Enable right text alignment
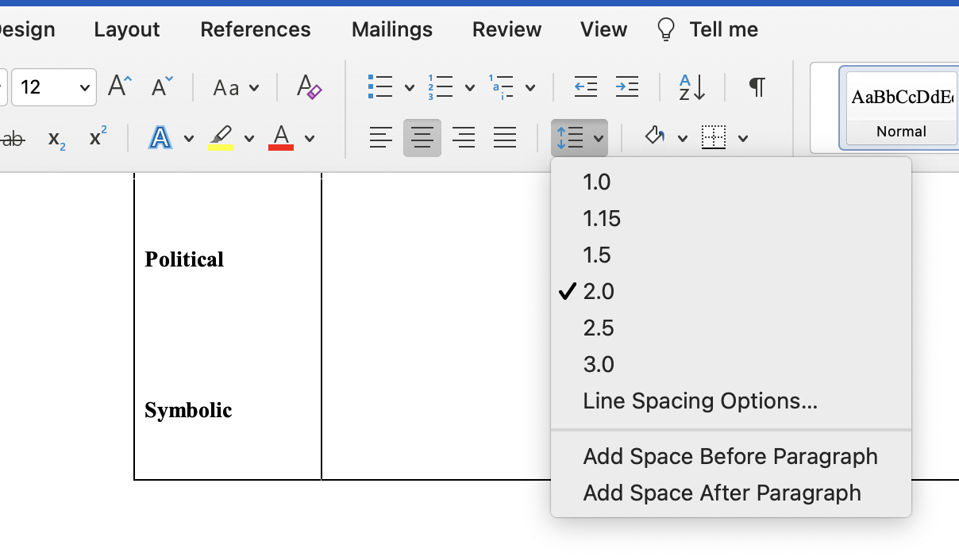This screenshot has height=560, width=959. (x=464, y=136)
